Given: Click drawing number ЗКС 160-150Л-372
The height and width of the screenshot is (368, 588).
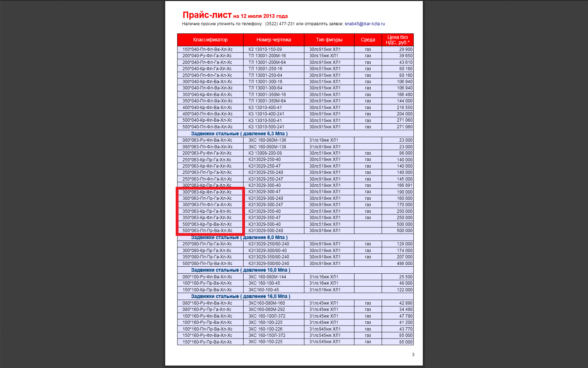Looking at the screenshot, I should pyautogui.click(x=267, y=335).
